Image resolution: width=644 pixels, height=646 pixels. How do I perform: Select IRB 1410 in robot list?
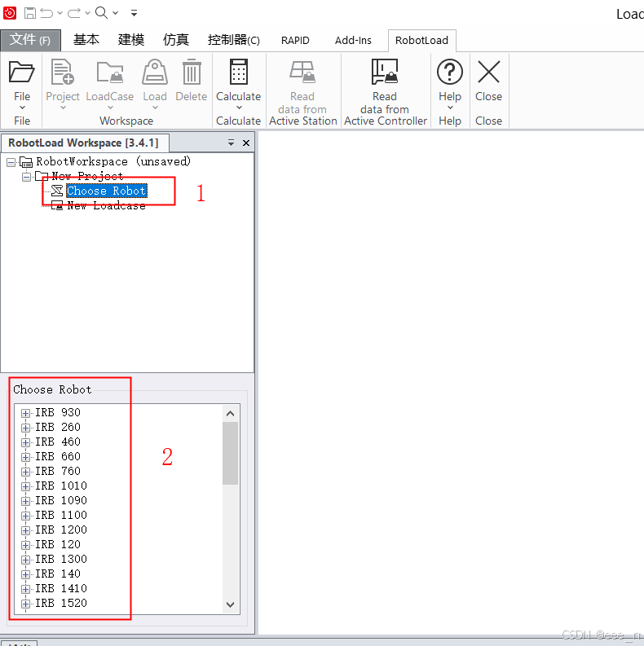click(x=61, y=588)
